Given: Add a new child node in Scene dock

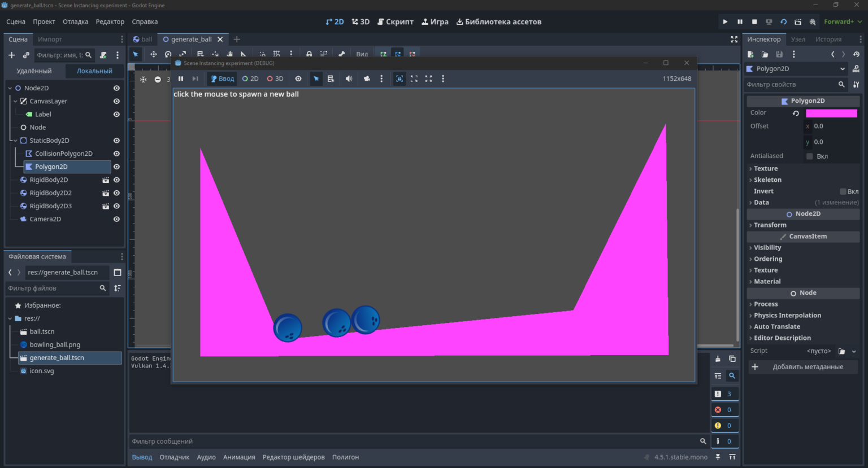Looking at the screenshot, I should [x=11, y=55].
